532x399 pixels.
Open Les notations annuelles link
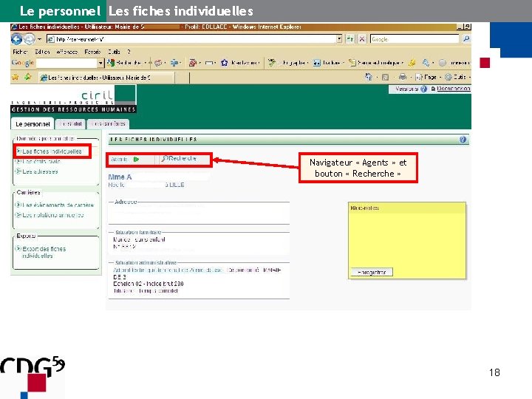[x=52, y=215]
